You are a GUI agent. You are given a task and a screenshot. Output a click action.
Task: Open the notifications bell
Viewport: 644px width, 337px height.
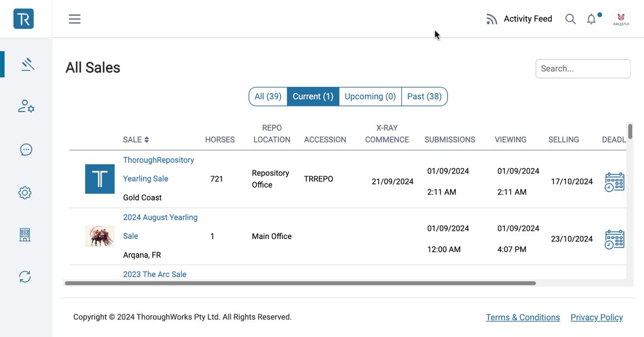[592, 19]
